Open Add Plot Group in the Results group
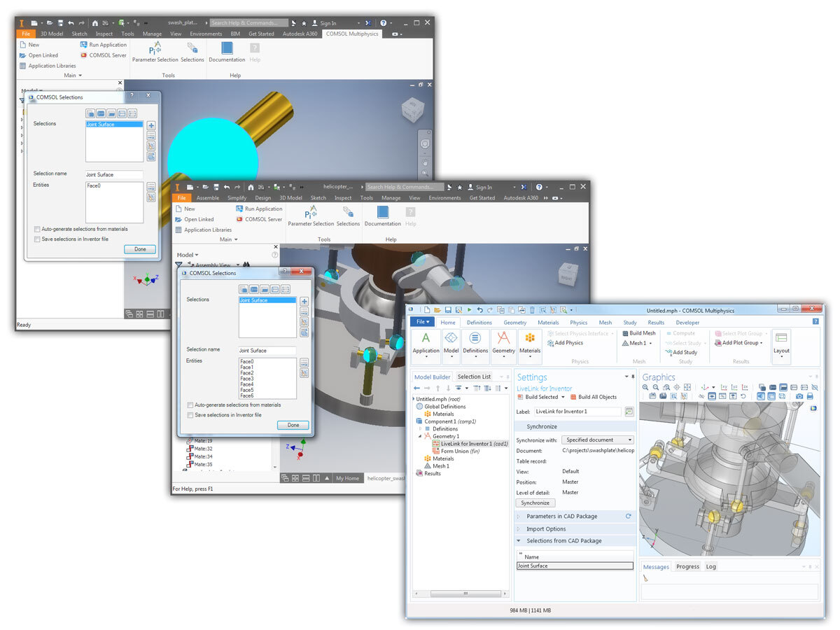The height and width of the screenshot is (630, 840). [x=718, y=342]
